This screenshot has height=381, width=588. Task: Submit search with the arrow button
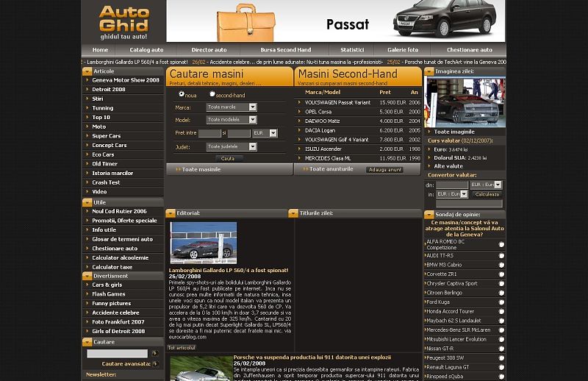point(154,353)
